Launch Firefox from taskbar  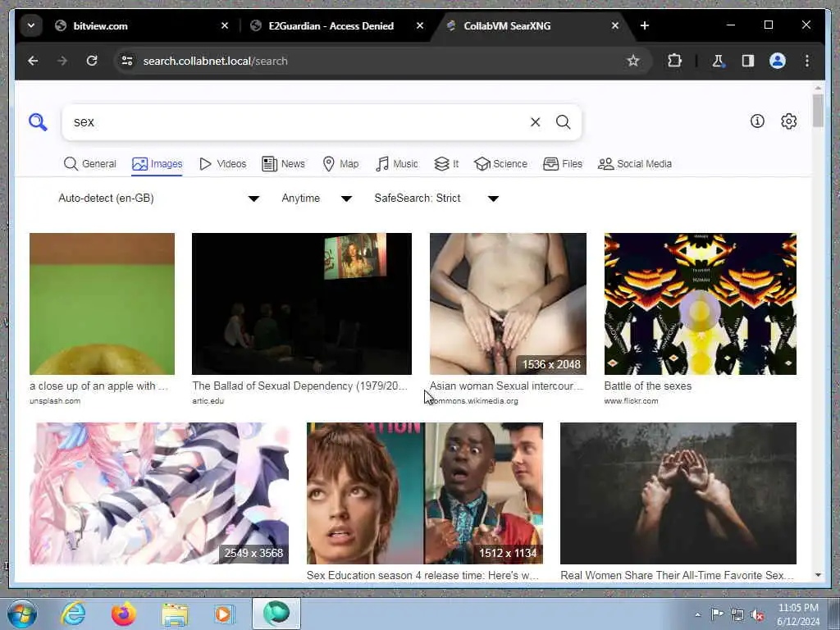pyautogui.click(x=124, y=614)
